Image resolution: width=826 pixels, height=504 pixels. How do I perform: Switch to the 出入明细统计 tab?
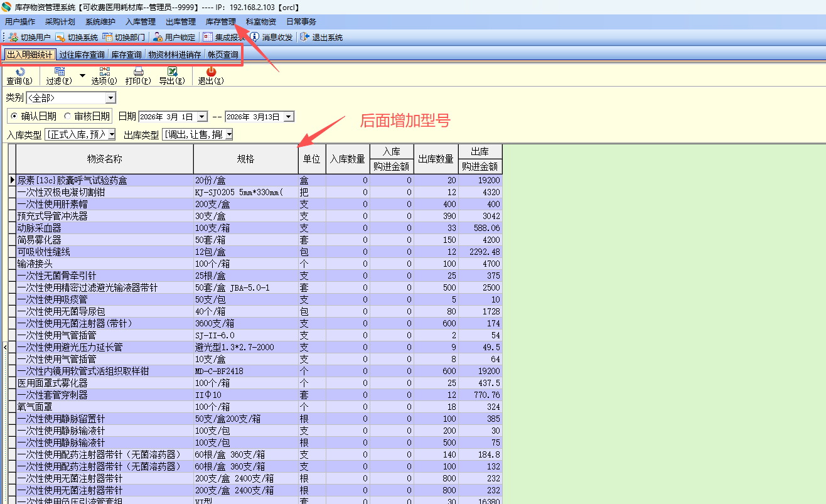[x=29, y=55]
